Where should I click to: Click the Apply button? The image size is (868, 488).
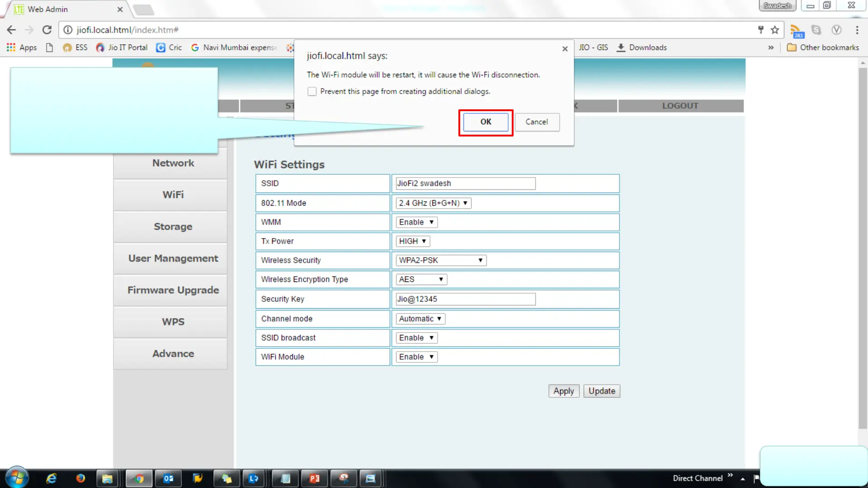[563, 391]
